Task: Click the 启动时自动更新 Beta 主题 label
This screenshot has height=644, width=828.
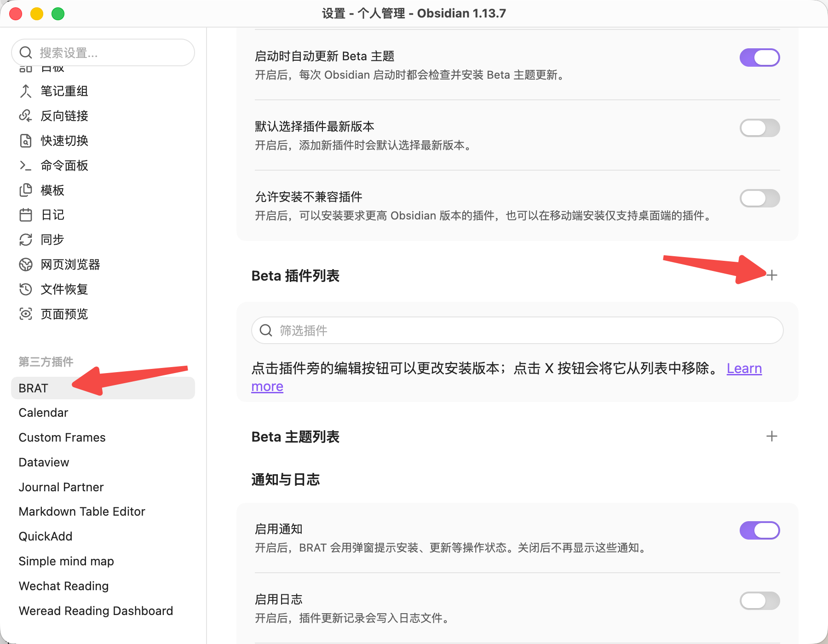Action: [x=325, y=56]
